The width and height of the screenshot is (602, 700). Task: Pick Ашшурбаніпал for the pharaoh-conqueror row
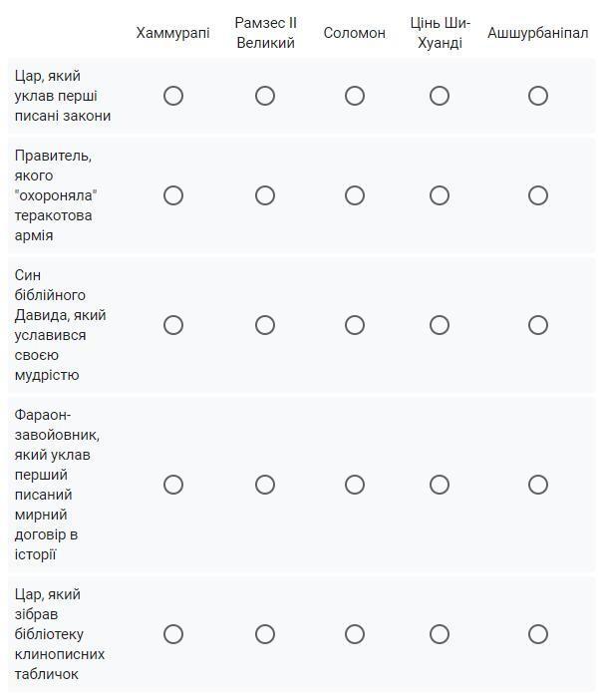(x=538, y=485)
